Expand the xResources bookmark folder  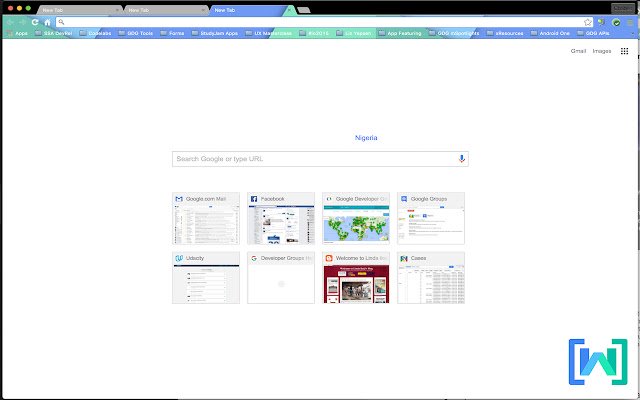(x=505, y=33)
